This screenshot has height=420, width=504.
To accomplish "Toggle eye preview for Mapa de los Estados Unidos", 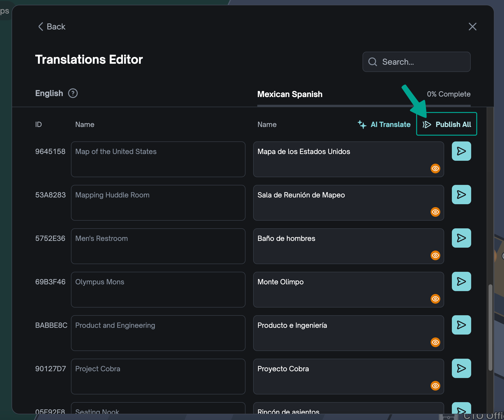I will (x=435, y=168).
